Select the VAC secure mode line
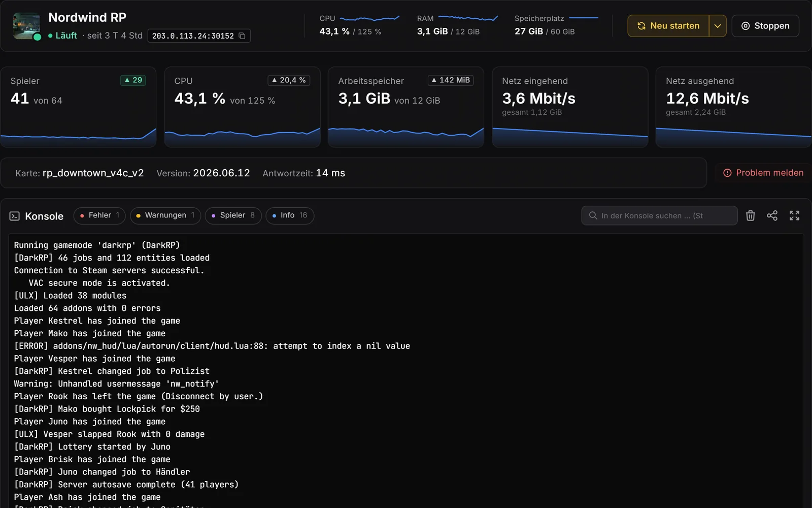This screenshot has width=812, height=508. 99,283
